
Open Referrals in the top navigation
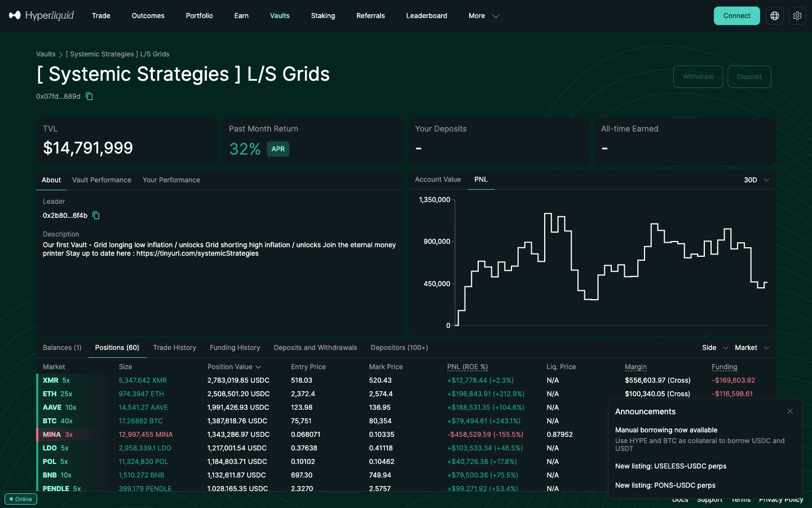pyautogui.click(x=370, y=16)
